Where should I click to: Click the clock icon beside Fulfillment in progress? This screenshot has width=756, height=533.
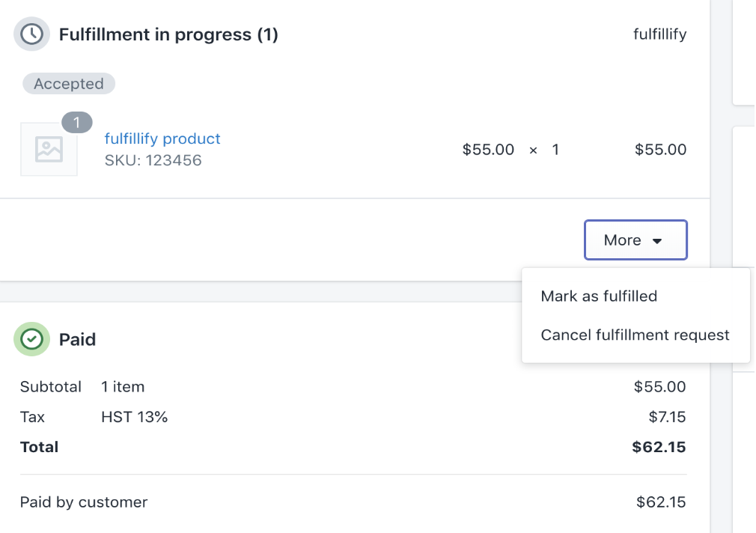[x=31, y=33]
